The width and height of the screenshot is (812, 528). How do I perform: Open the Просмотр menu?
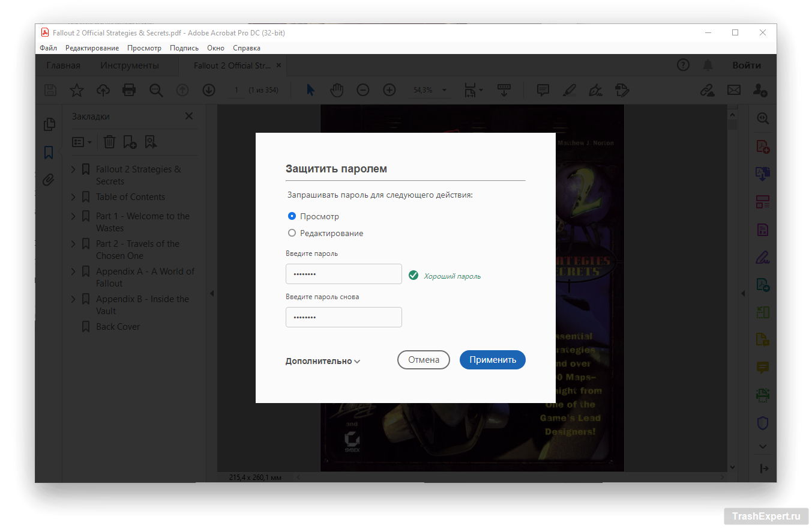pos(144,48)
